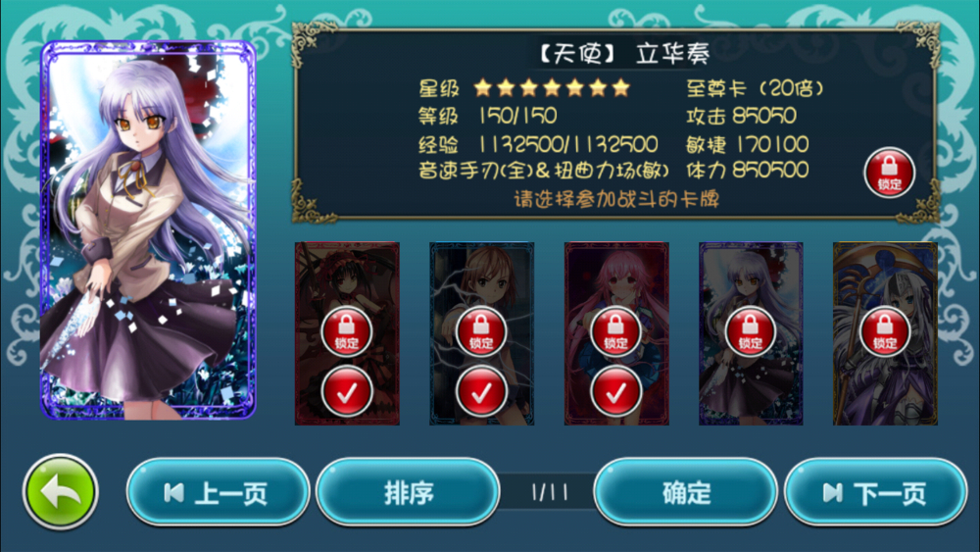
Task: Tap the green back arrow button
Action: click(61, 492)
